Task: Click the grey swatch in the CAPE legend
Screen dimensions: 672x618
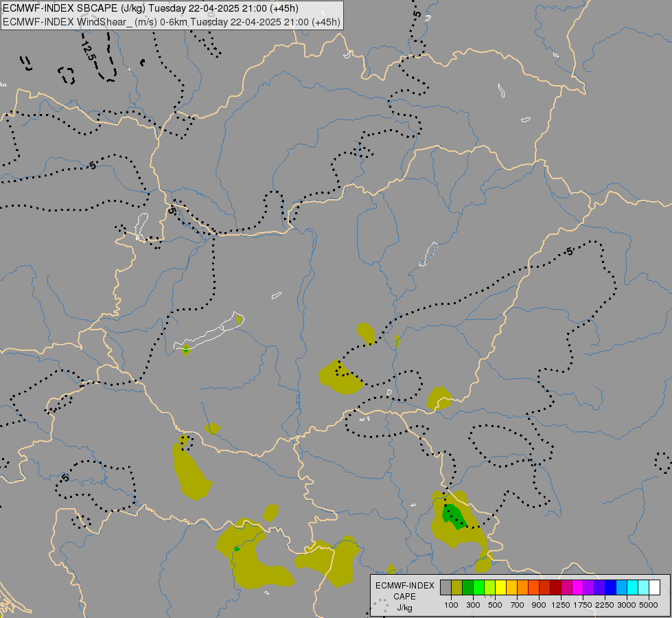Action: pos(445,588)
